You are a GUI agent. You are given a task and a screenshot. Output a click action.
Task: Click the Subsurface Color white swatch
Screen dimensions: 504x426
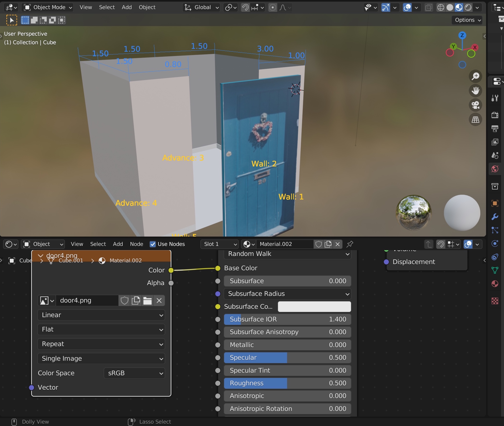[x=314, y=307]
